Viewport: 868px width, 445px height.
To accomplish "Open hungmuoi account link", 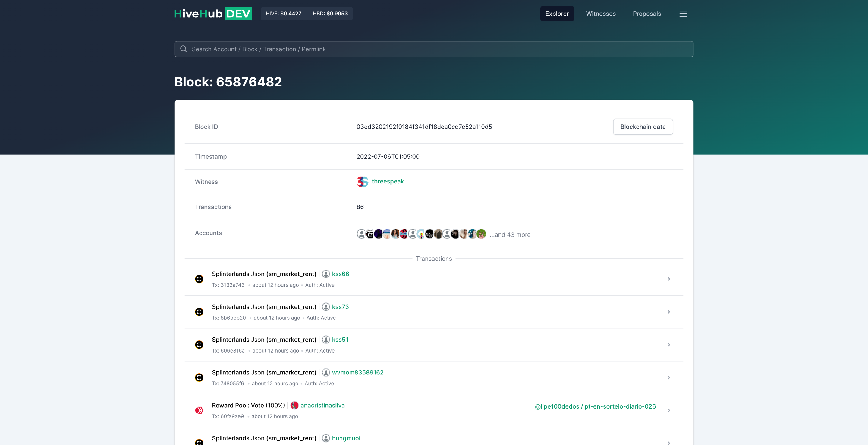I will 346,438.
